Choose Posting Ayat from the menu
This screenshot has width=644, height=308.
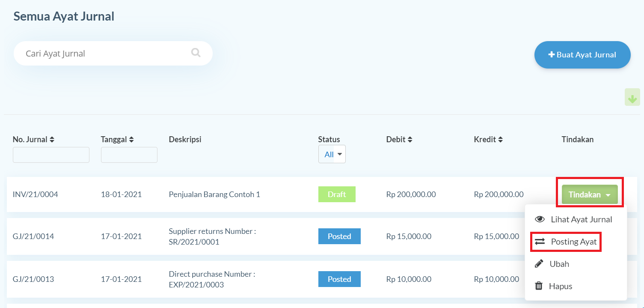pos(573,242)
